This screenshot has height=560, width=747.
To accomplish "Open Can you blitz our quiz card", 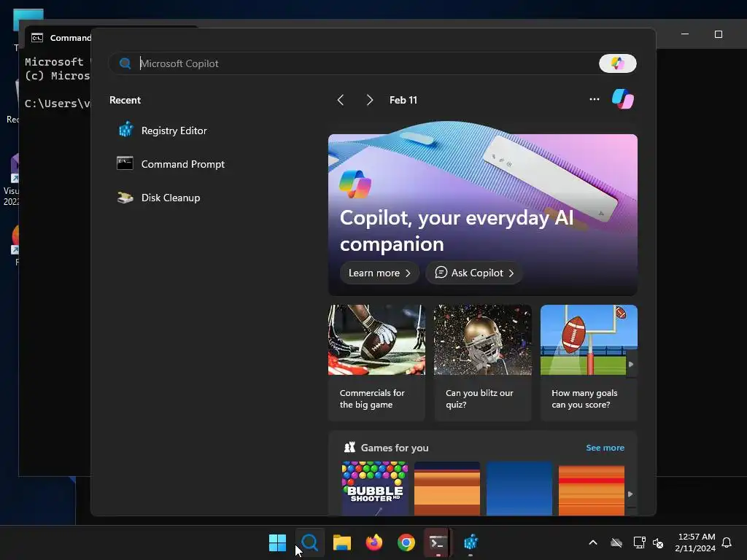I will coord(483,363).
